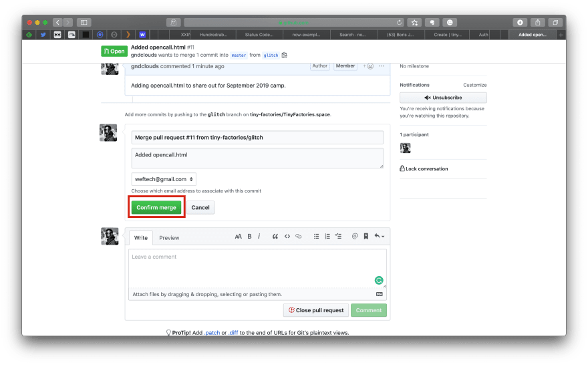This screenshot has width=588, height=365.
Task: Switch to the Hundredrab... tab
Action: click(213, 35)
